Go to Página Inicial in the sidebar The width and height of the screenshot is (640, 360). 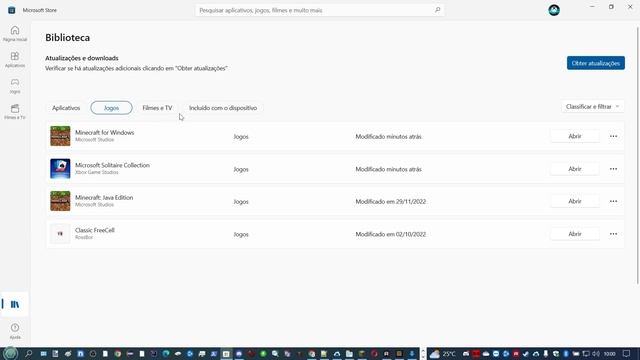pyautogui.click(x=15, y=33)
